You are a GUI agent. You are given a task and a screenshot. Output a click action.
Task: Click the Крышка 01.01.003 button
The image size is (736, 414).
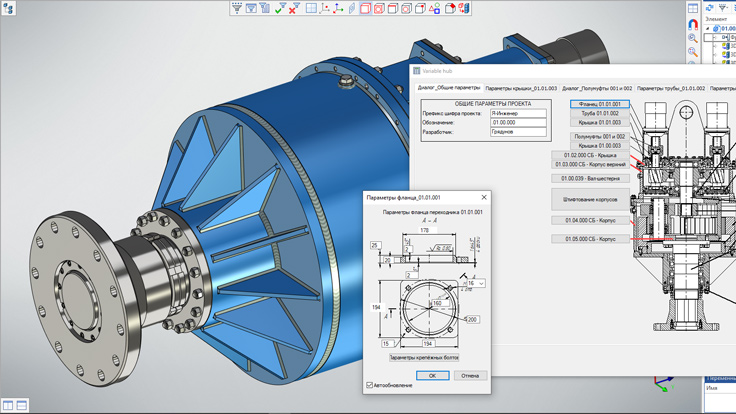coord(600,123)
